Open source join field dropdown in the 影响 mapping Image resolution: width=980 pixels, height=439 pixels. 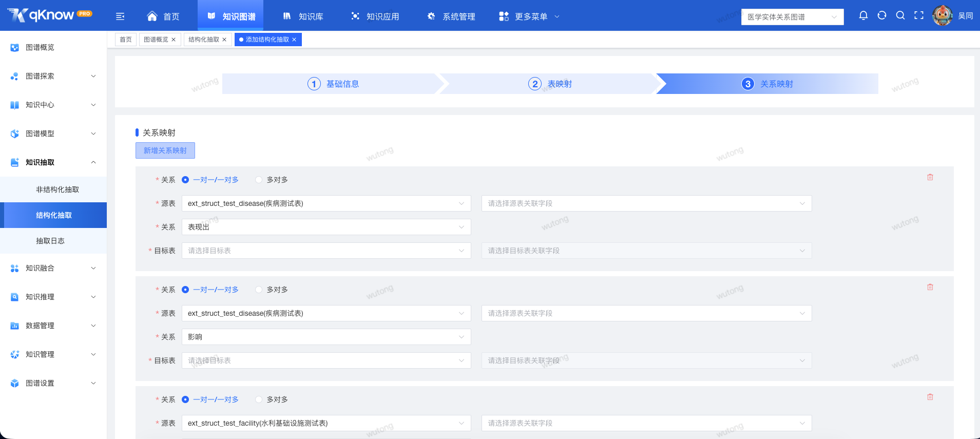point(646,313)
